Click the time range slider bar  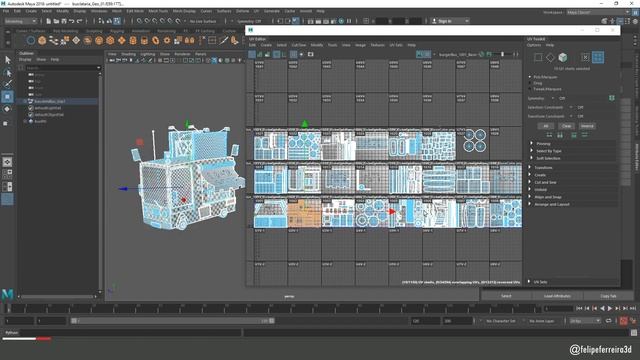pyautogui.click(x=172, y=321)
